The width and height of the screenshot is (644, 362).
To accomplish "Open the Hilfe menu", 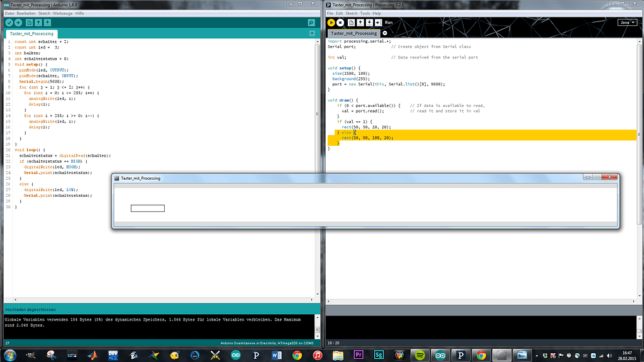I will 80,14.
